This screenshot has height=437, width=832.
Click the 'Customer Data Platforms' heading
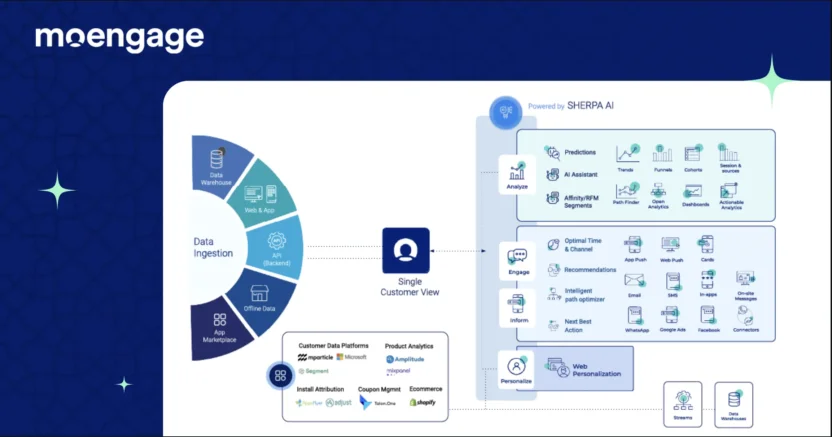pos(333,346)
